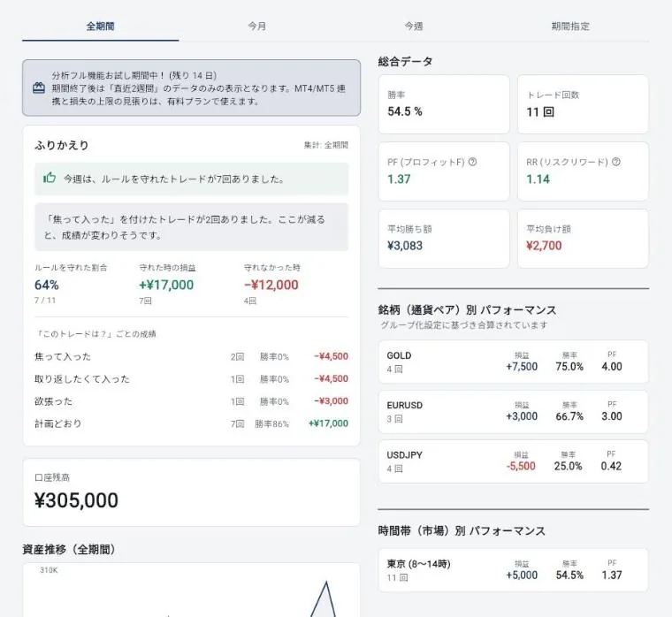Click the PF value 1.37
The height and width of the screenshot is (617, 672).
click(x=399, y=179)
